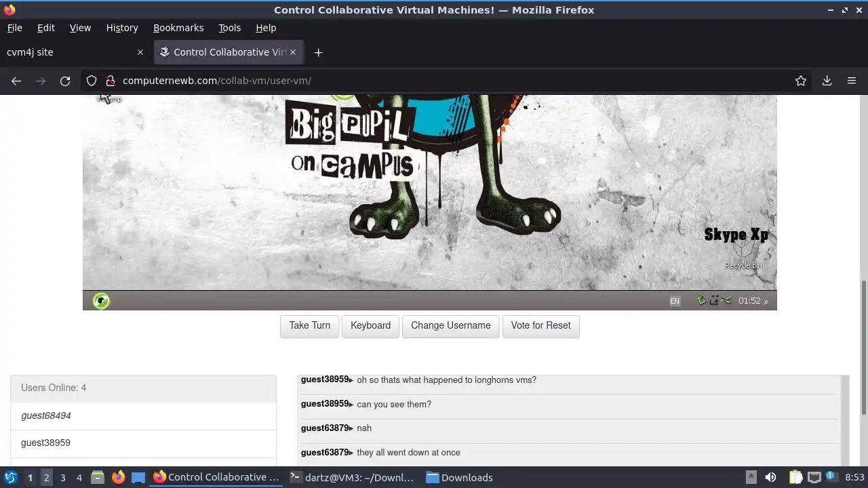This screenshot has width=868, height=488.
Task: Launch Firefox from the taskbar quicklaunch icon
Action: (118, 477)
